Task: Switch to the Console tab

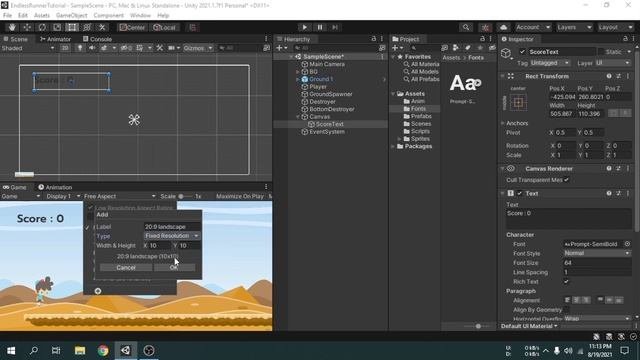Action: [x=98, y=39]
